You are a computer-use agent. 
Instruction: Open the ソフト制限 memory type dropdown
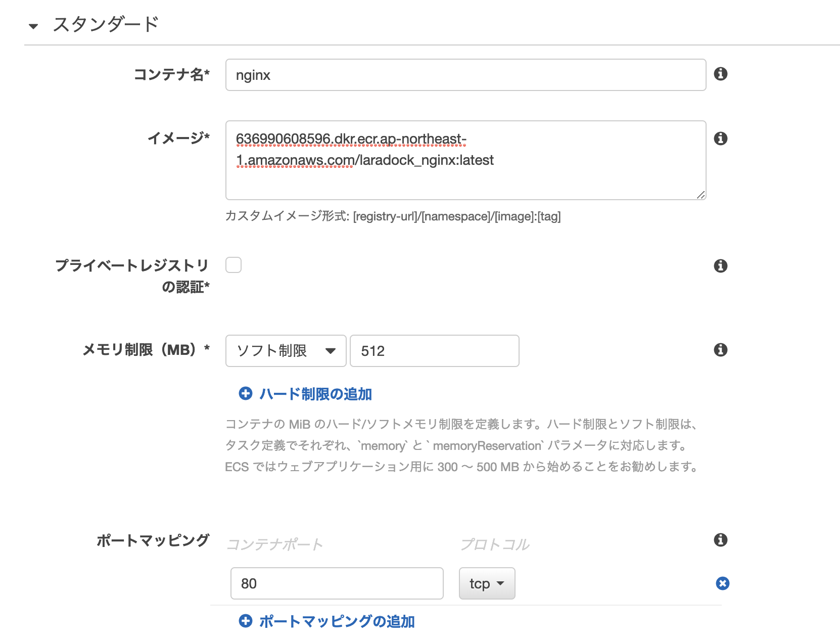(286, 351)
